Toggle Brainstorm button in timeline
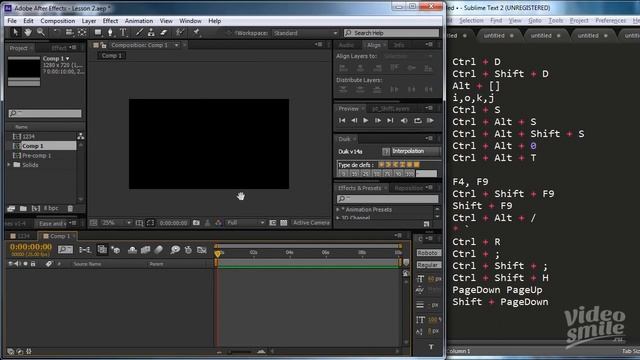640x360 pixels. click(x=175, y=250)
